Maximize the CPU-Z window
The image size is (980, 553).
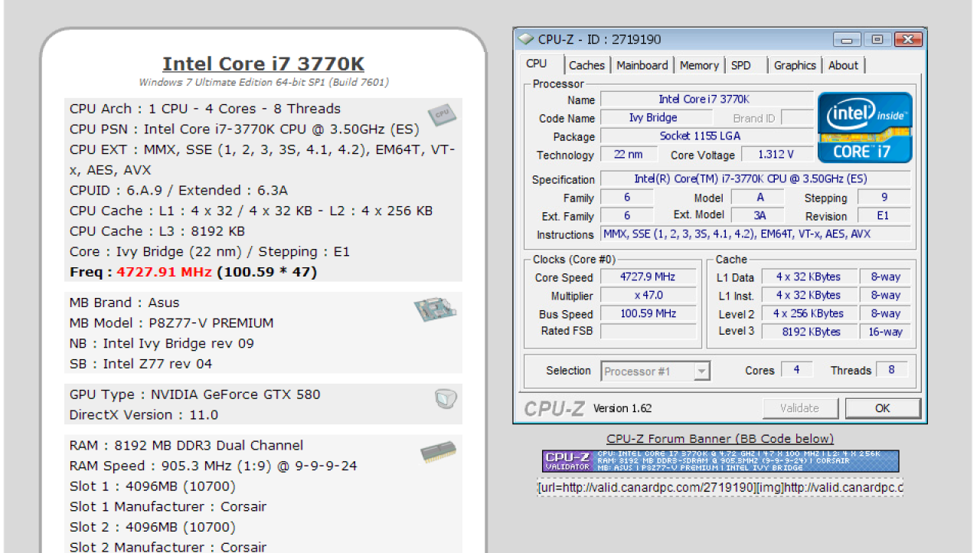point(877,39)
